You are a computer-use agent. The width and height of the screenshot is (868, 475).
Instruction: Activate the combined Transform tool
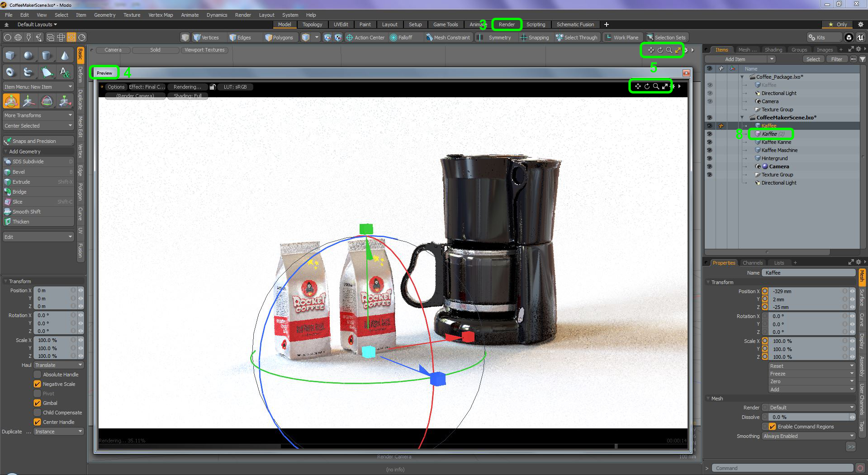11,101
